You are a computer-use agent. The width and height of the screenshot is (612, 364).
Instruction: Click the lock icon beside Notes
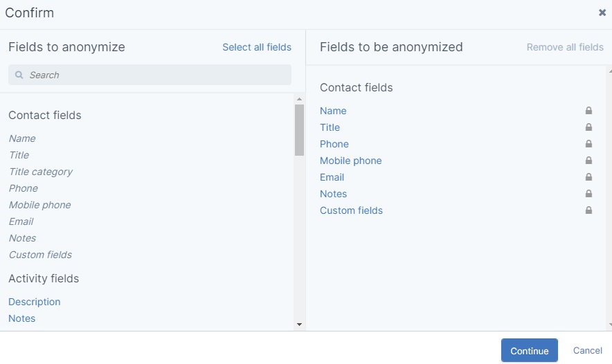pos(588,194)
